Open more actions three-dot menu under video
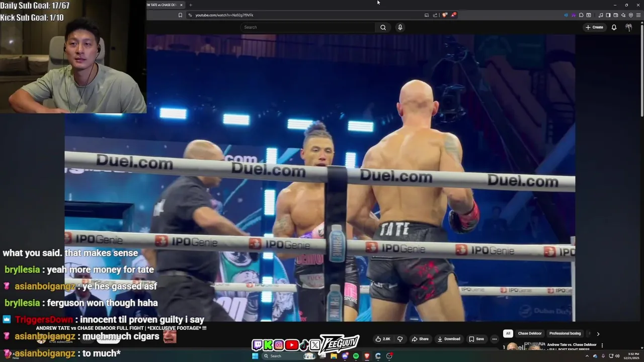644x362 pixels. click(x=495, y=339)
